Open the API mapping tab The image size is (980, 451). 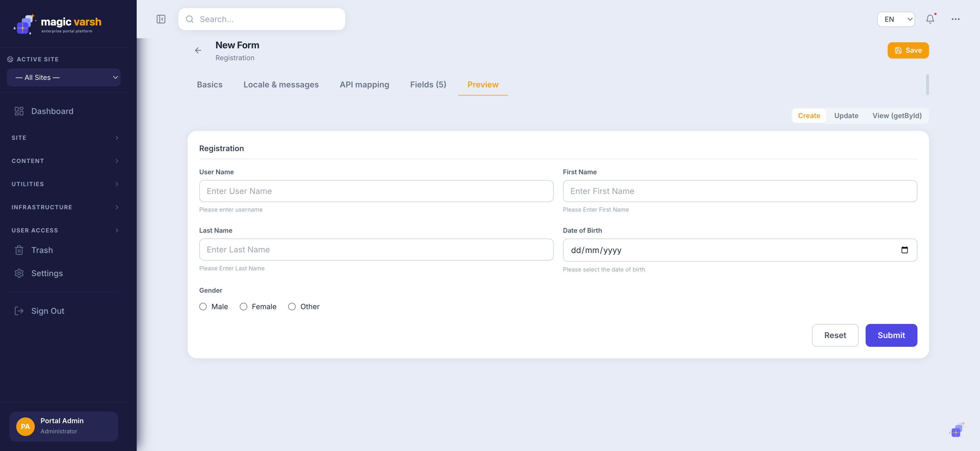pyautogui.click(x=364, y=85)
